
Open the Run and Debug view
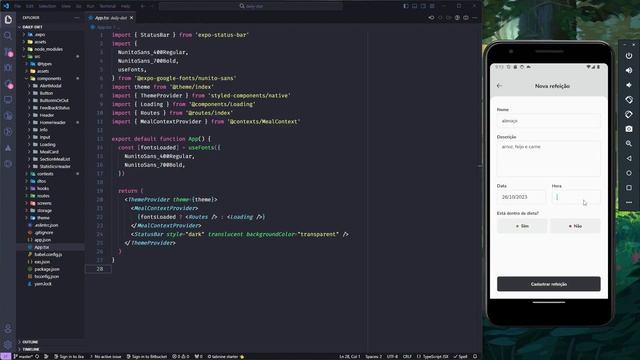coord(8,68)
